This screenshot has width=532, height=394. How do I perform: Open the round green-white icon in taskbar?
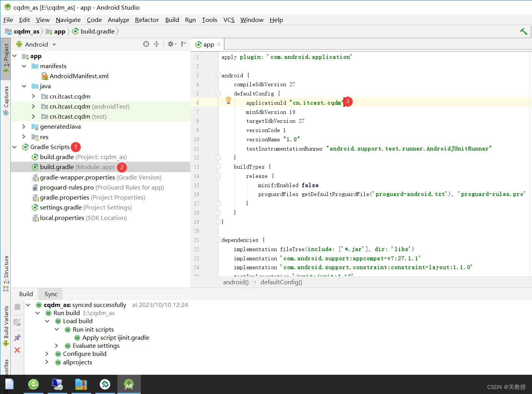click(x=105, y=384)
